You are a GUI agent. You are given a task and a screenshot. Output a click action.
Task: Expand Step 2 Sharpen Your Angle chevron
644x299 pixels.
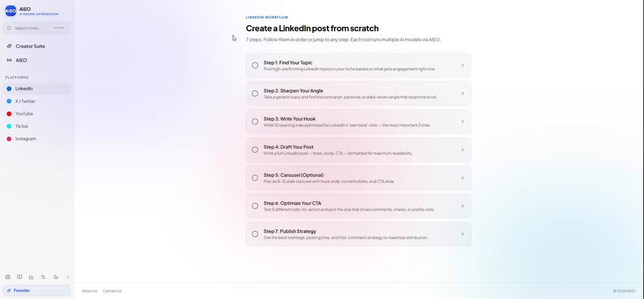[x=462, y=93]
